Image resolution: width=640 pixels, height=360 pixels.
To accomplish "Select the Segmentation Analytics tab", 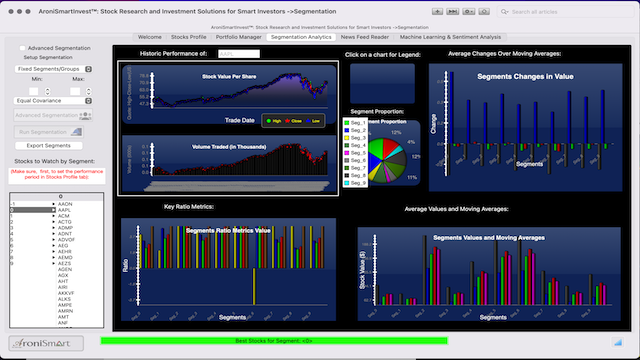I will (x=301, y=37).
